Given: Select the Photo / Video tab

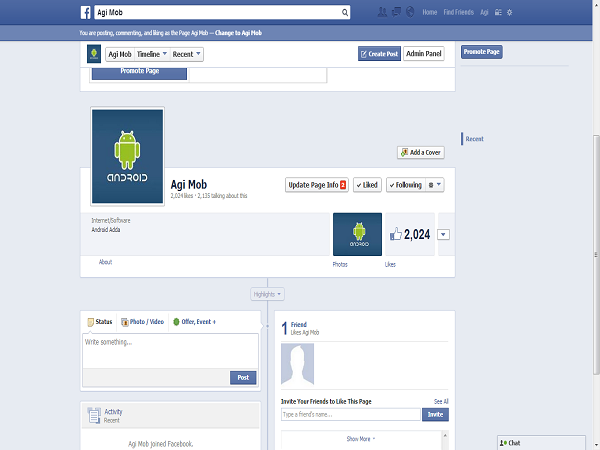Looking at the screenshot, I should click(142, 322).
